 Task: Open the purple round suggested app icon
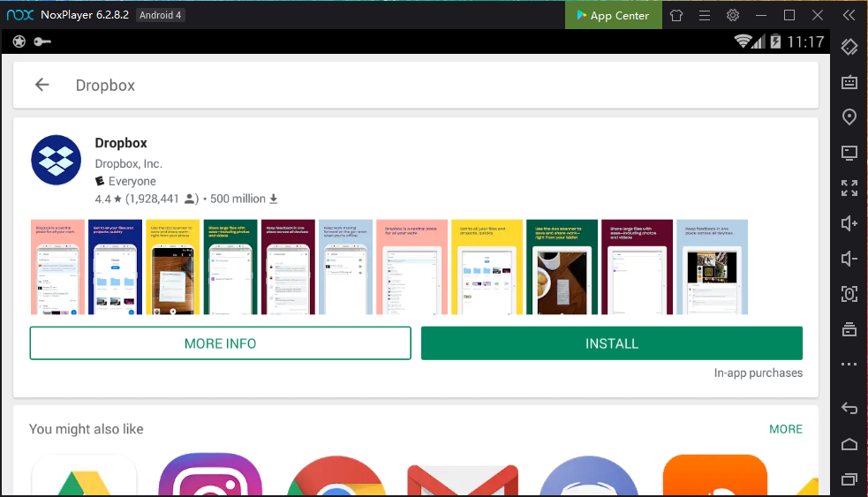[x=589, y=476]
